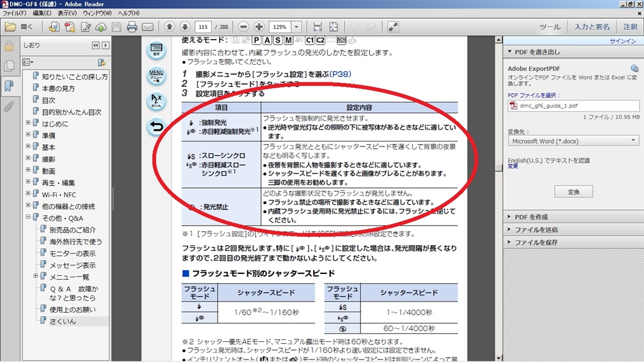Screen dimensions: 644x362
Task: Open the Microsoft Word format dropdown
Action: point(574,141)
